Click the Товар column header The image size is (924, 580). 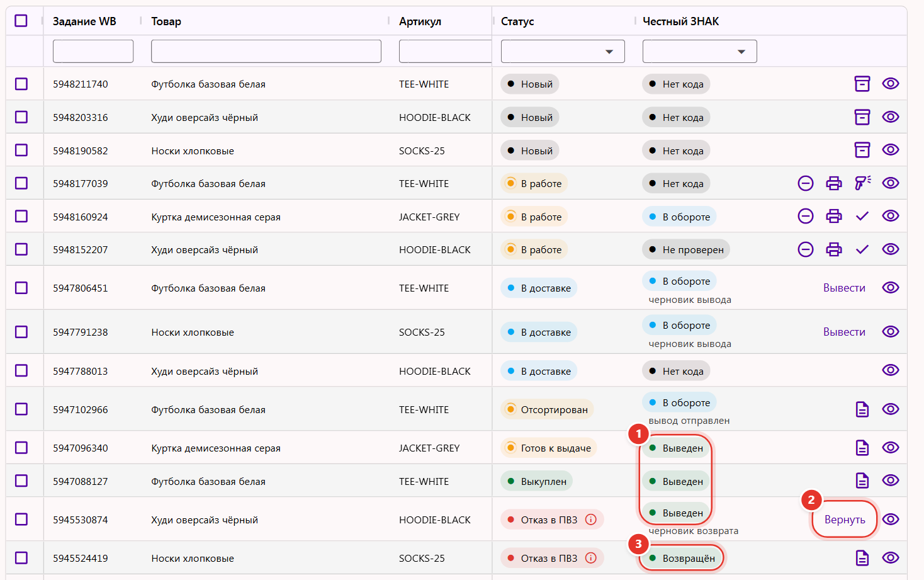point(166,21)
